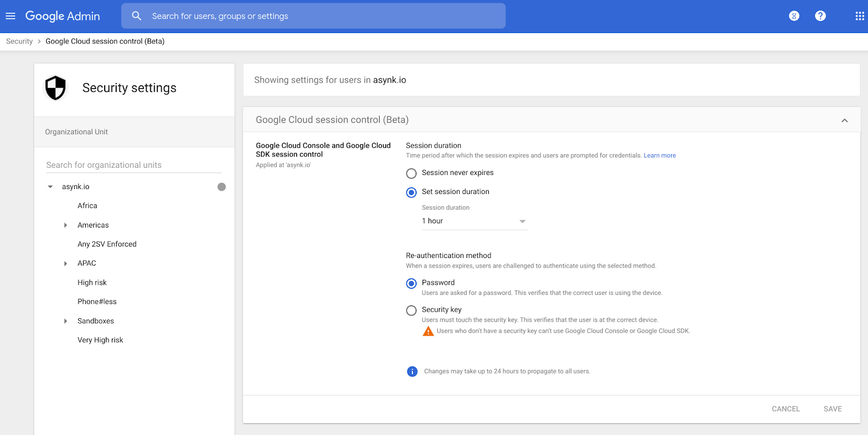Select the Very High risk unit
The image size is (868, 435).
tap(100, 341)
